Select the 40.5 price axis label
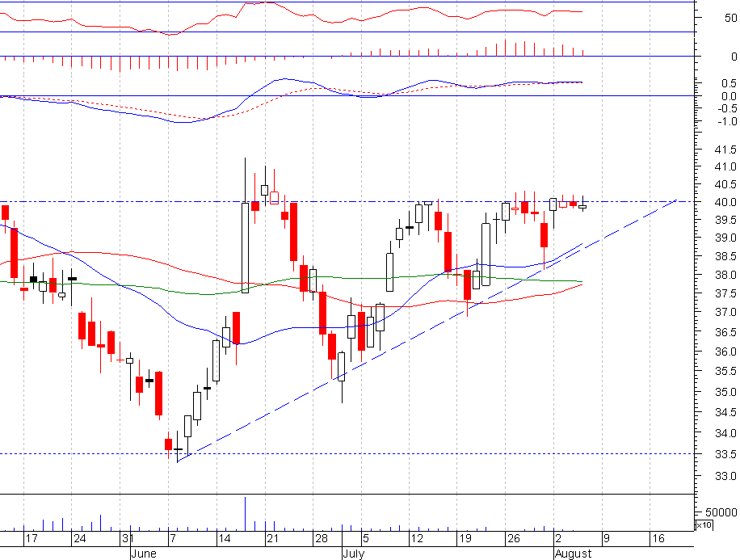This screenshot has height=560, width=740. pos(725,184)
